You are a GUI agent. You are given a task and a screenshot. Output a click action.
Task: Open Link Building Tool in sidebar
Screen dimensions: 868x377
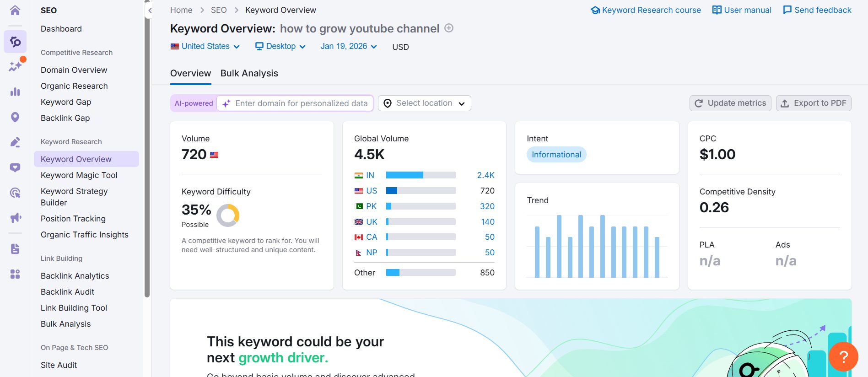tap(74, 308)
